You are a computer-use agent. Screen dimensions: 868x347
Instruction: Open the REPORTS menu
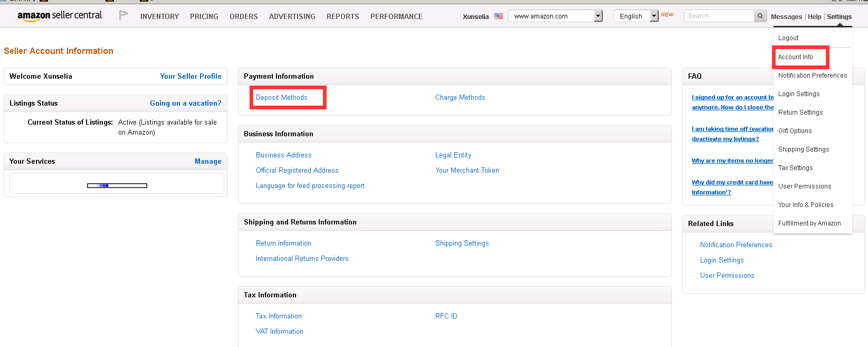342,16
